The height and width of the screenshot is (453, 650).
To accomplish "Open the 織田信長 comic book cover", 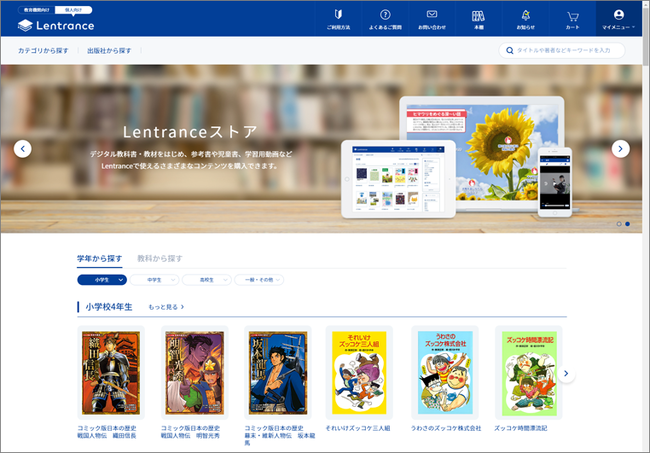I will click(111, 373).
